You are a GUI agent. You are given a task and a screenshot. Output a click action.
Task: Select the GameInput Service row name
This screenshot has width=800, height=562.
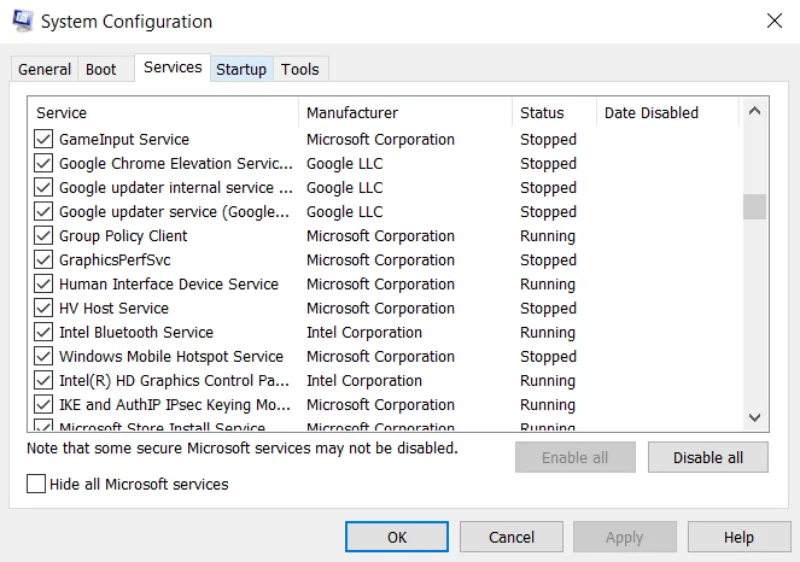click(x=124, y=139)
